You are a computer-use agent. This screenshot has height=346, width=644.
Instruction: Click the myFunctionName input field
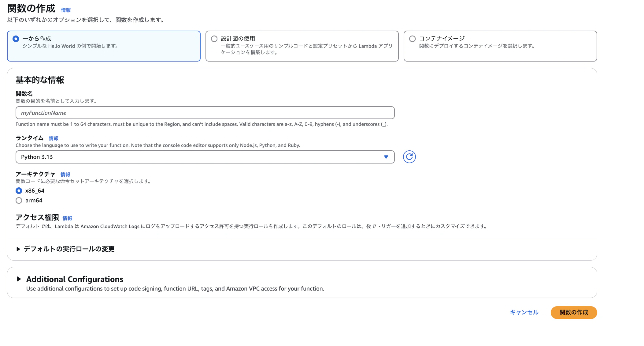tap(205, 113)
